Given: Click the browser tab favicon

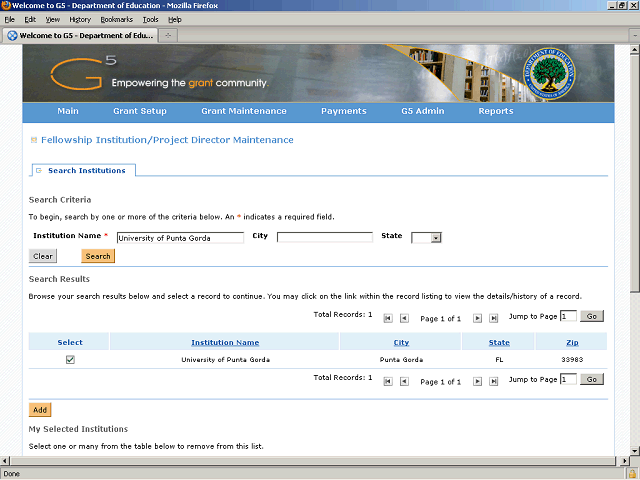Looking at the screenshot, I should [13, 36].
